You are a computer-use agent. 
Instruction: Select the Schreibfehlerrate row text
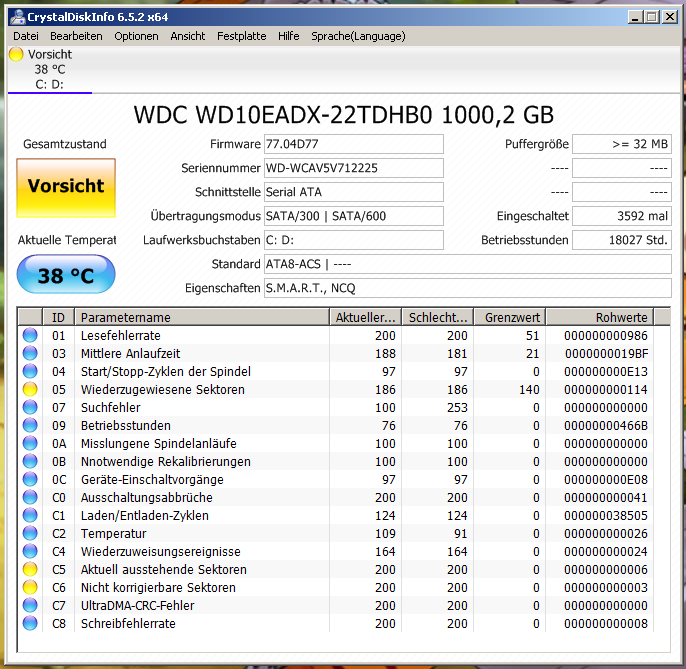[x=128, y=623]
